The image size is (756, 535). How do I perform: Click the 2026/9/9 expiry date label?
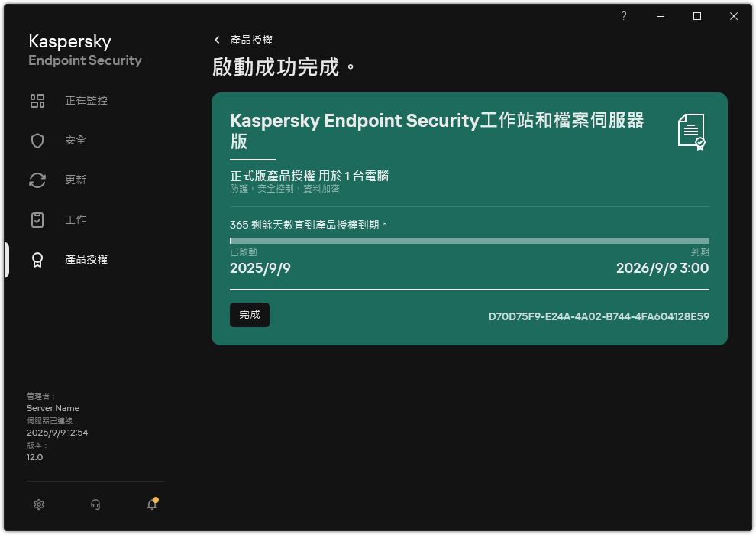661,268
